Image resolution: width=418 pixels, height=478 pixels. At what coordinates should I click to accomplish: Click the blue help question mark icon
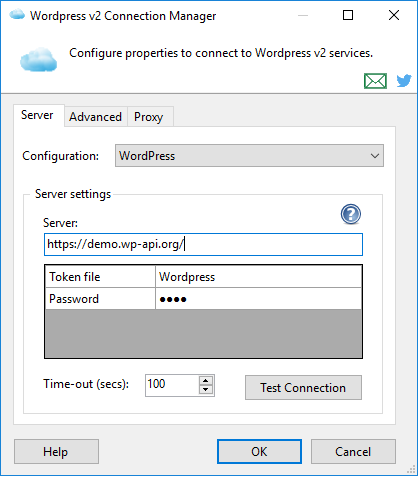[351, 214]
